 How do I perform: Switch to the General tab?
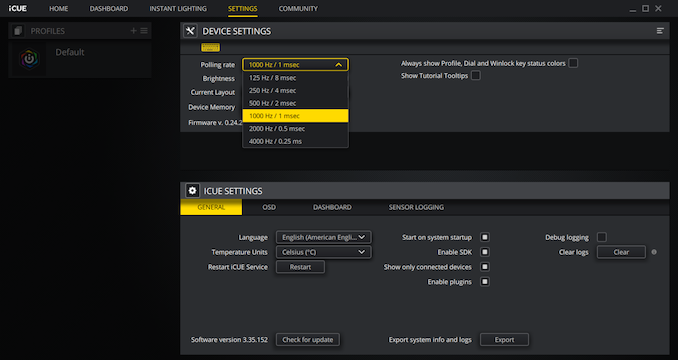coord(211,207)
